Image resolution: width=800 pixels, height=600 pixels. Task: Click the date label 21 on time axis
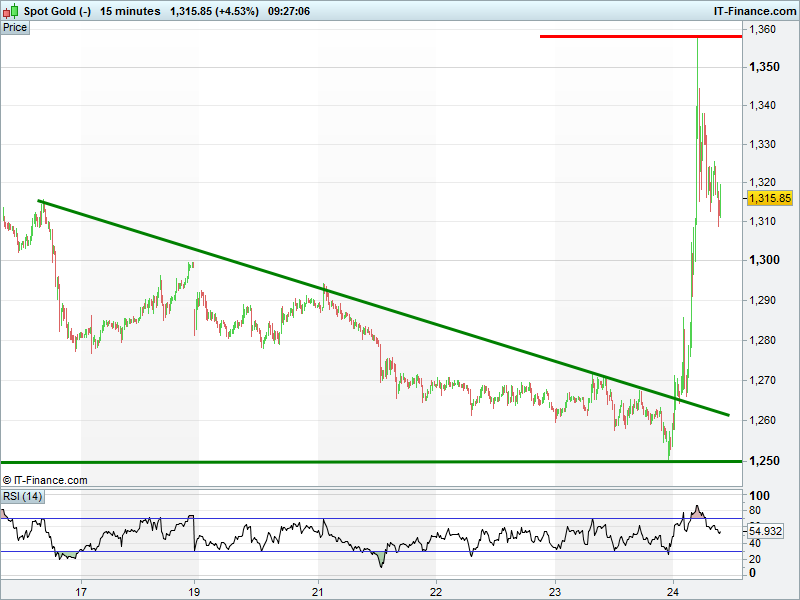pyautogui.click(x=318, y=592)
